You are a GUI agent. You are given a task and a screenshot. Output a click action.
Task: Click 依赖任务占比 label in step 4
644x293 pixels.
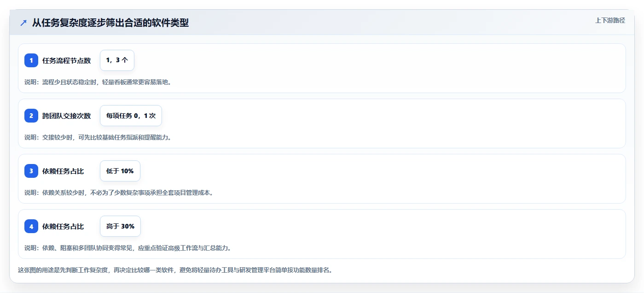[x=63, y=226]
